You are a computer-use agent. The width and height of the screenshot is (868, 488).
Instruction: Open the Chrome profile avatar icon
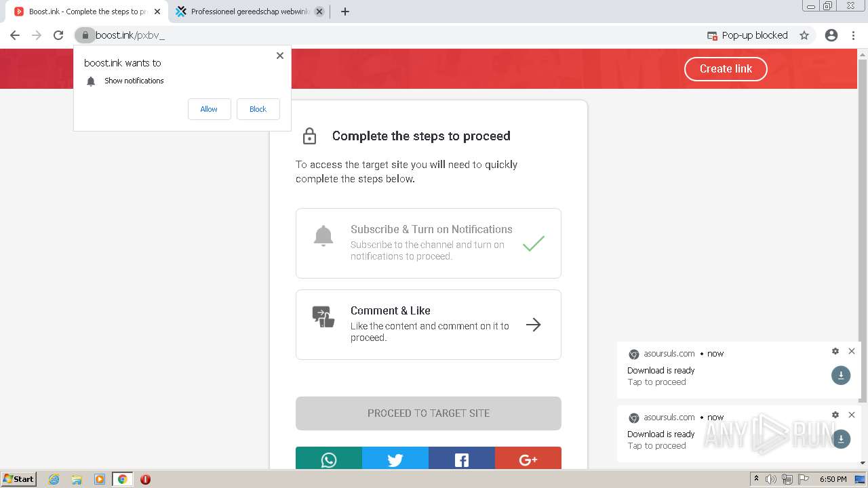[831, 35]
